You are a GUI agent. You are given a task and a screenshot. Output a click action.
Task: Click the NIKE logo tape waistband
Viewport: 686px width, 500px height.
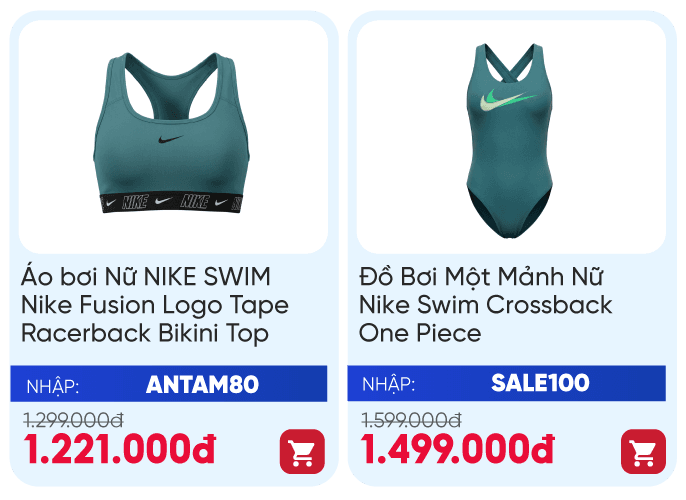pyautogui.click(x=172, y=202)
